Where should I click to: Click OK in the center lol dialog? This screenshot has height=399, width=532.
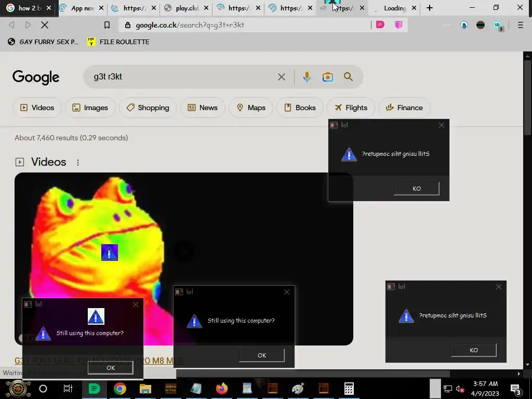click(x=262, y=355)
